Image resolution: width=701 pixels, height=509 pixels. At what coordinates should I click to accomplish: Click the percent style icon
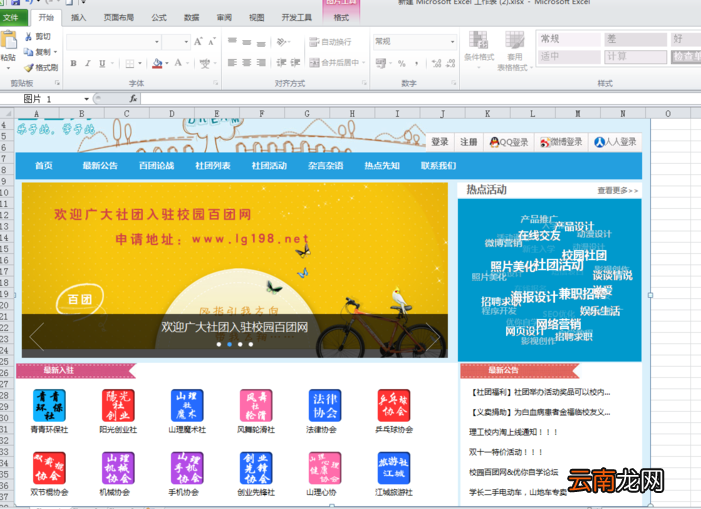coord(402,63)
